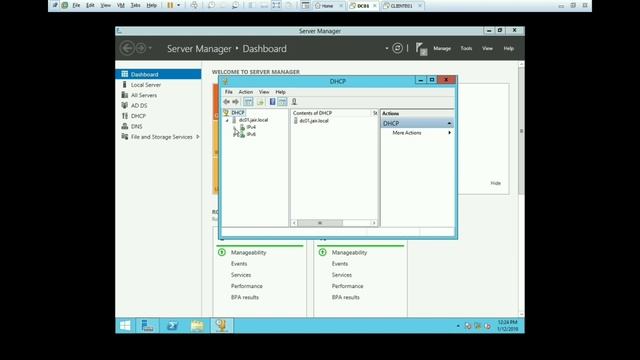640x360 pixels.
Task: Open Server Manager from the taskbar
Action: coord(147,326)
